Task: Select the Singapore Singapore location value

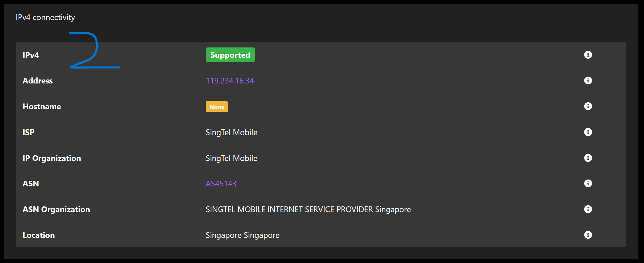Action: coord(243,235)
